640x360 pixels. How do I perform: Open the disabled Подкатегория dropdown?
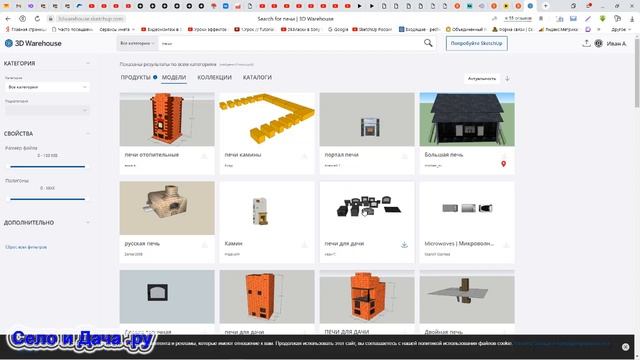point(47,110)
